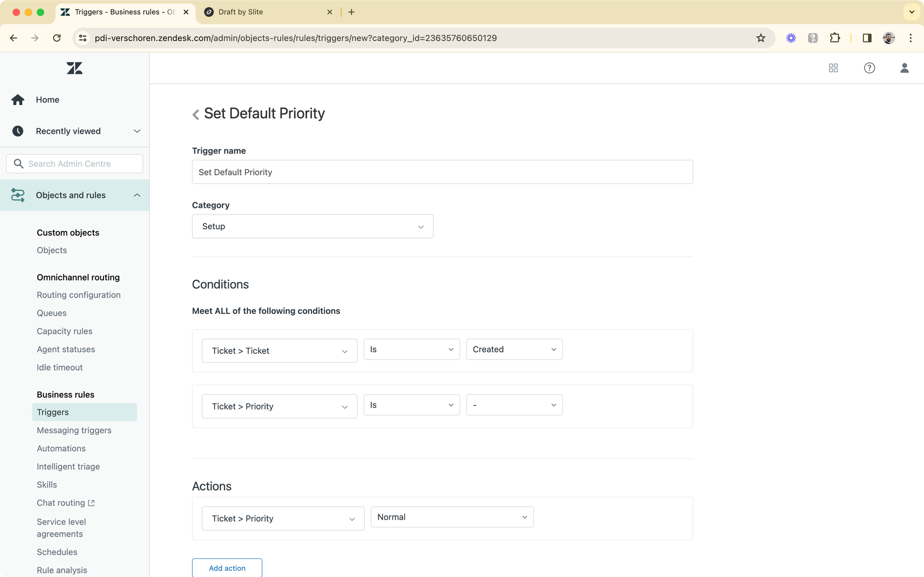Click the Trigger name input field
The width and height of the screenshot is (924, 577).
(442, 172)
